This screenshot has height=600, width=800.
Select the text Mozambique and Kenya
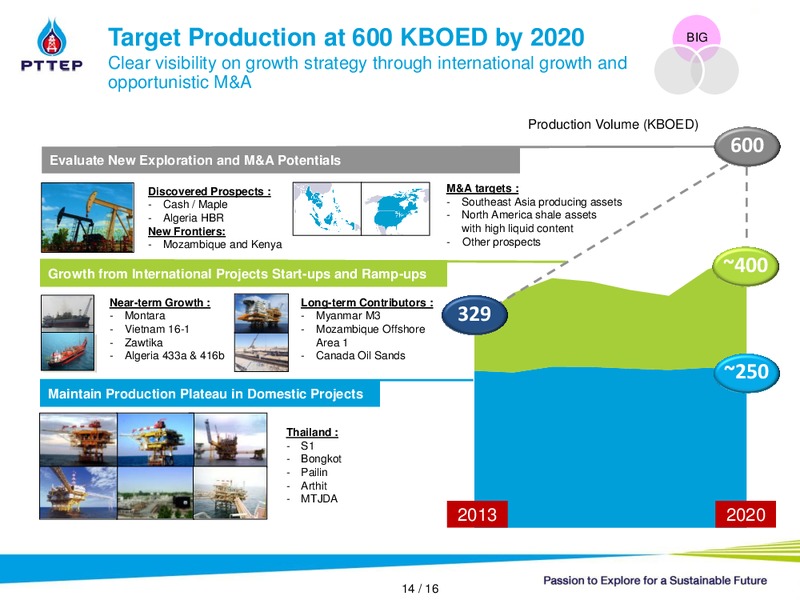(x=222, y=244)
